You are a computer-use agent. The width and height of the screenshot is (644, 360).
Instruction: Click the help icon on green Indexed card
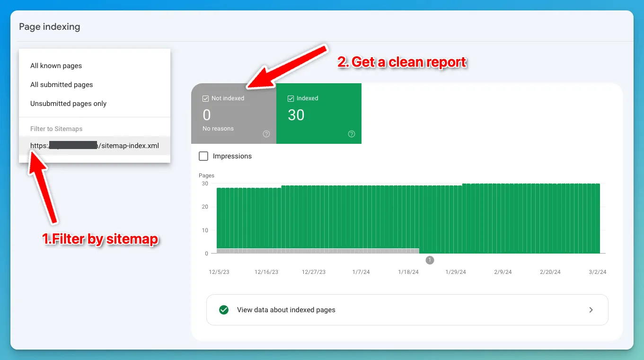tap(352, 134)
